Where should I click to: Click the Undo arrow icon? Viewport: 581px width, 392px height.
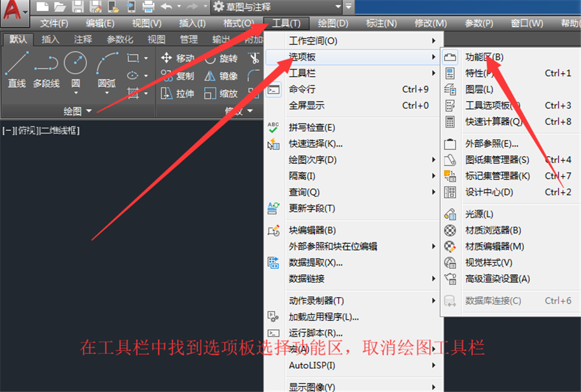pyautogui.click(x=167, y=6)
